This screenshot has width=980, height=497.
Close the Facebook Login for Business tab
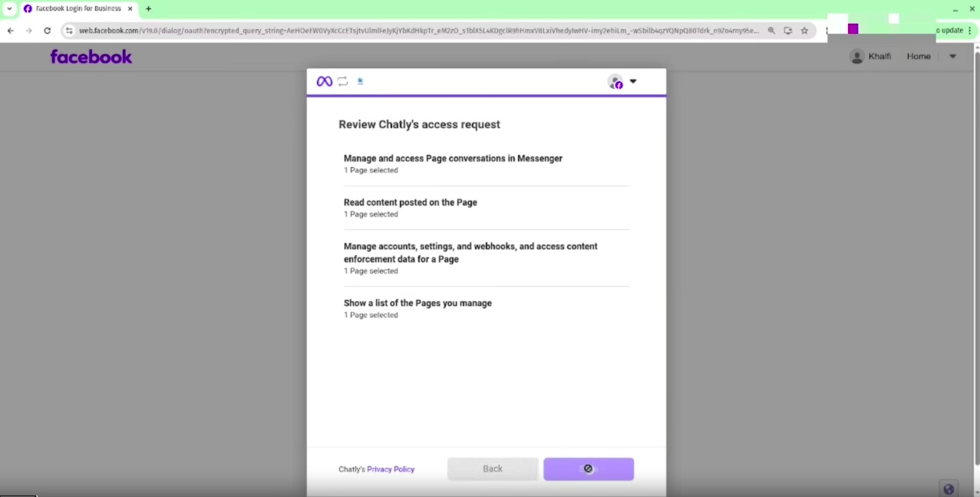pos(129,9)
